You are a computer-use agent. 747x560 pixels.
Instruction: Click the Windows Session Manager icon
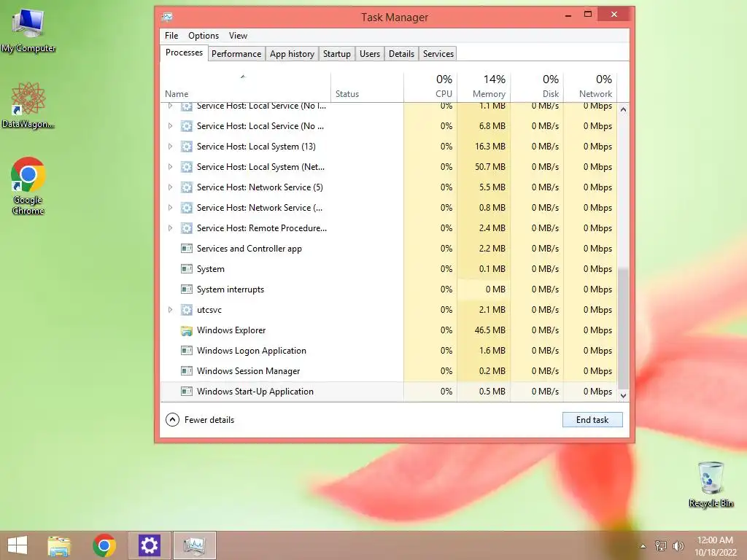tap(187, 371)
